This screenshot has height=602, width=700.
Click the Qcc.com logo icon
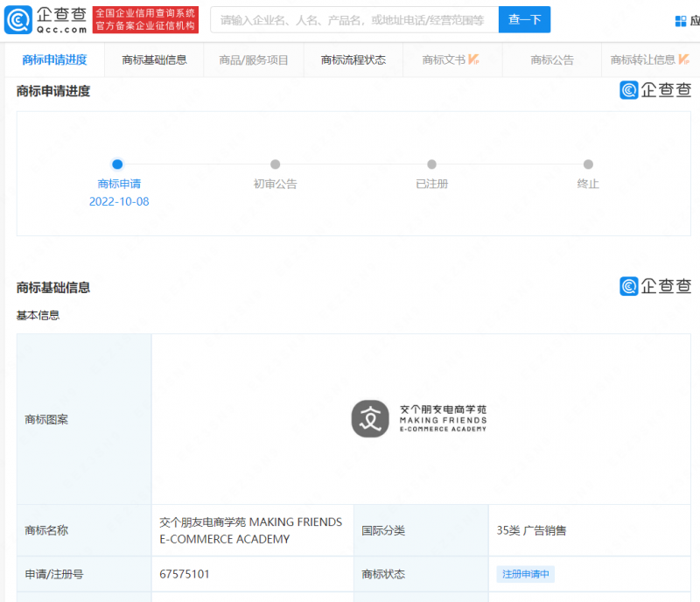[x=18, y=19]
